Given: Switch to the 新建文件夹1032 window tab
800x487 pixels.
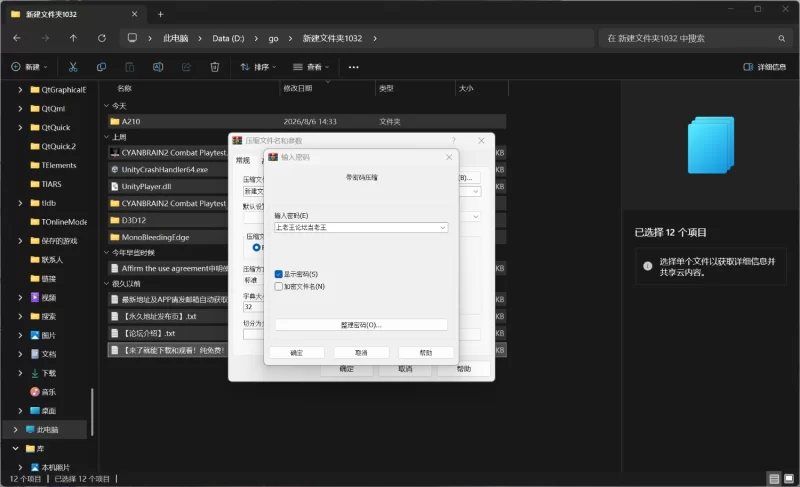Looking at the screenshot, I should 74,14.
